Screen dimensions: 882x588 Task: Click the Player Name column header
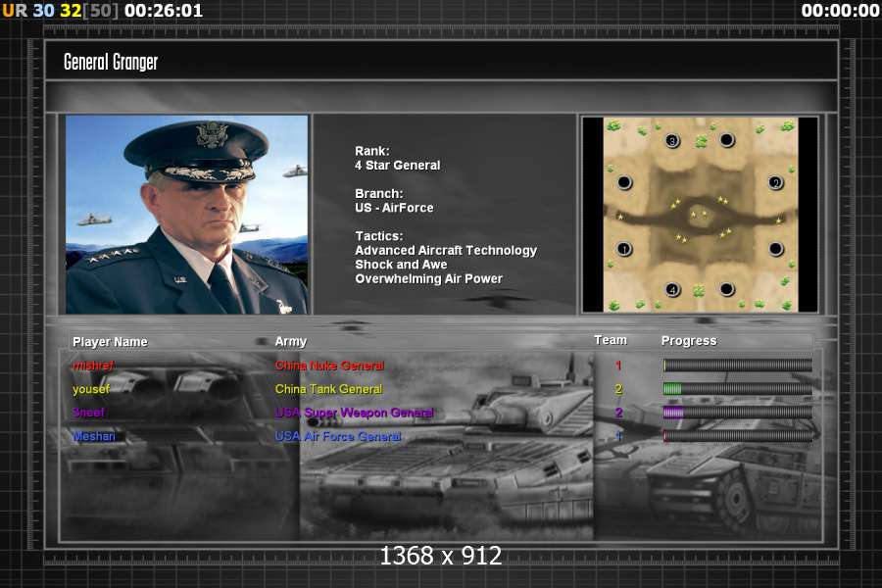110,342
